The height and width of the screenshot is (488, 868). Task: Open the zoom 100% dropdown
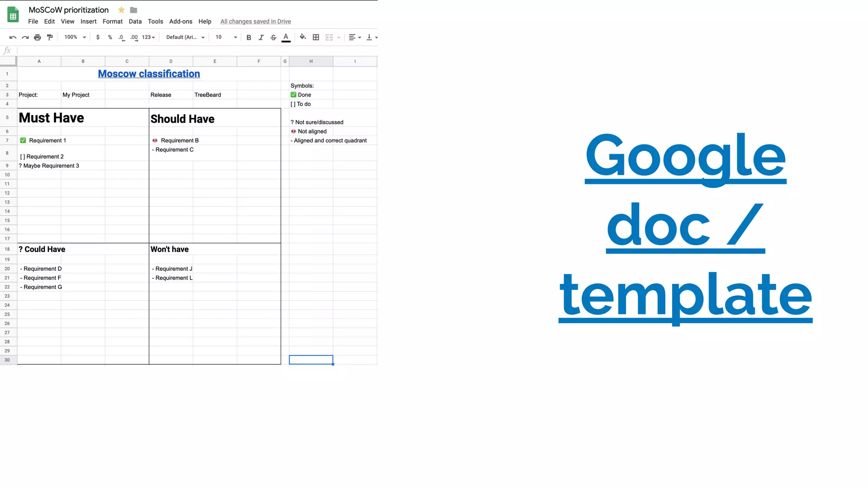(75, 37)
